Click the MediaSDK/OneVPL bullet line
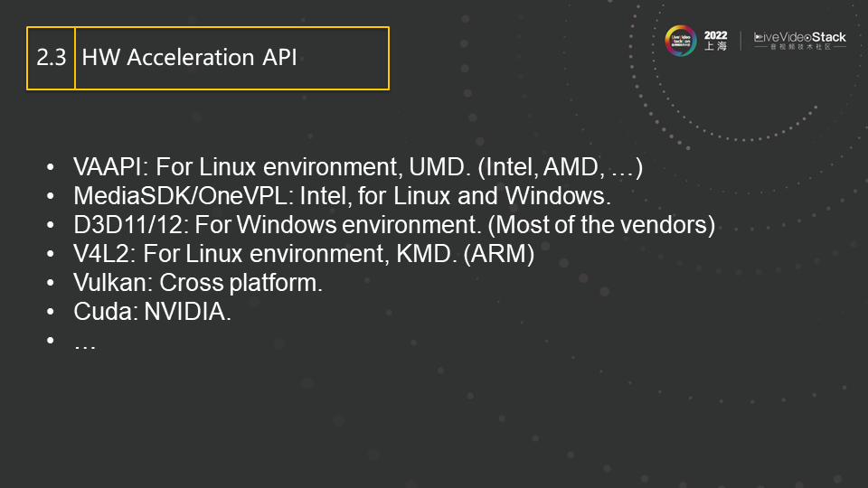The image size is (868, 488). pos(342,196)
